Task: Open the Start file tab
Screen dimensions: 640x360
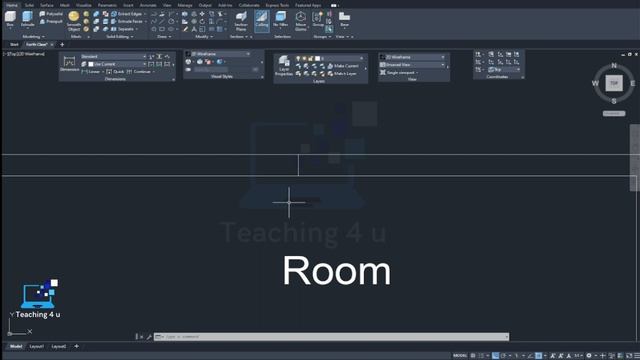Action: (x=14, y=44)
